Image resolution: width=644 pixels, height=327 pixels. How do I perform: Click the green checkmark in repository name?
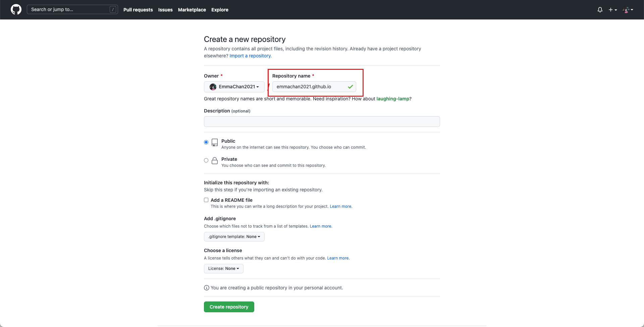coord(351,87)
